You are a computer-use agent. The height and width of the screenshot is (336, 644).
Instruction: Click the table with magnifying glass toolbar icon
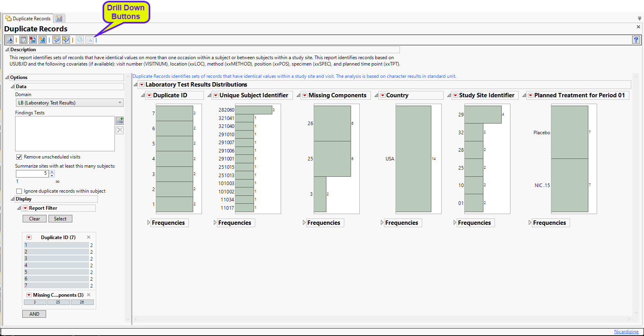tap(23, 40)
